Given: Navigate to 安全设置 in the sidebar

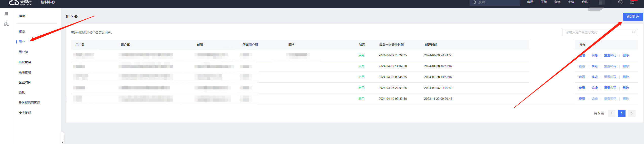Looking at the screenshot, I should 25,113.
